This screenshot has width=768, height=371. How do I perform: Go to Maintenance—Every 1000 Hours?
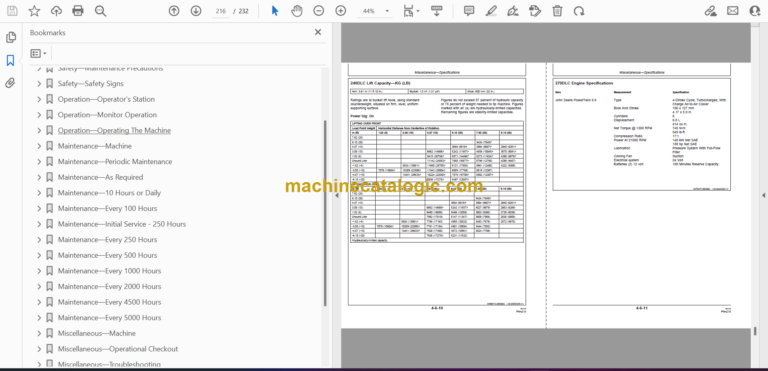point(109,271)
